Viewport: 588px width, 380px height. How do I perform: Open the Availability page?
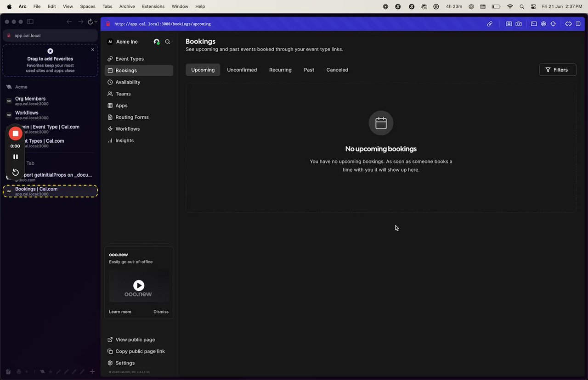coord(139,82)
